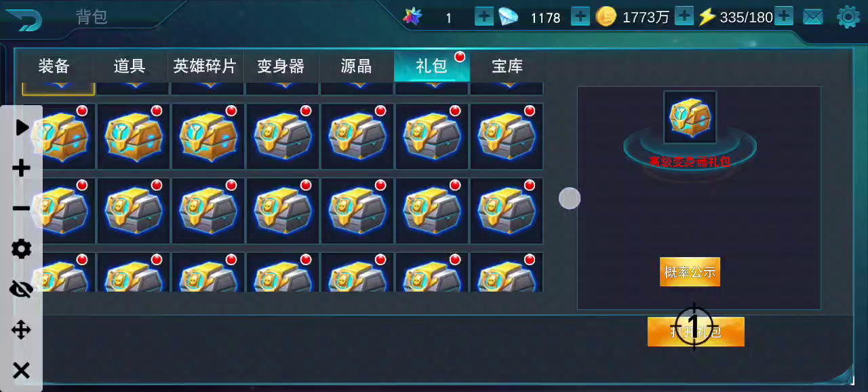Click the plus icon in side toolbar

[22, 168]
